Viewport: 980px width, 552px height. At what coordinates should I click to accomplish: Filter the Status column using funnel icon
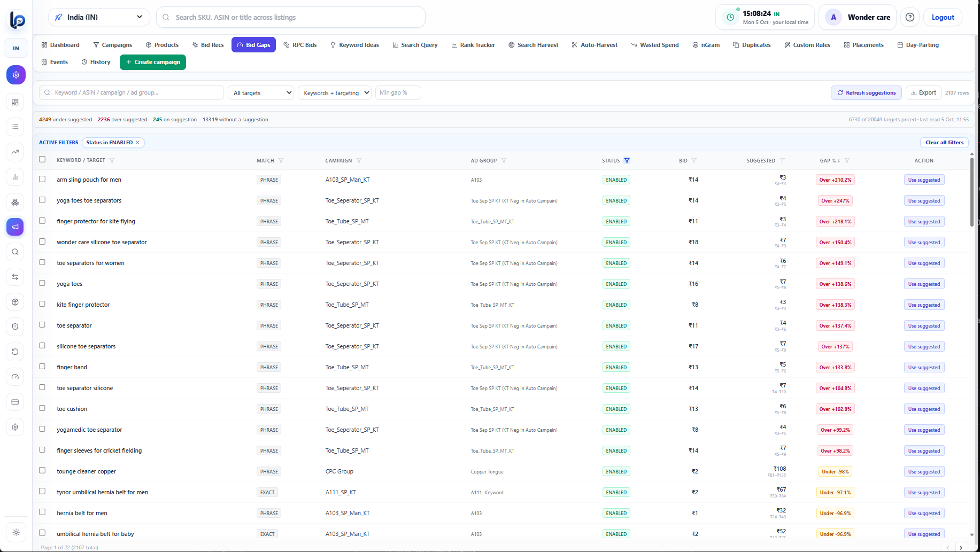tap(627, 160)
